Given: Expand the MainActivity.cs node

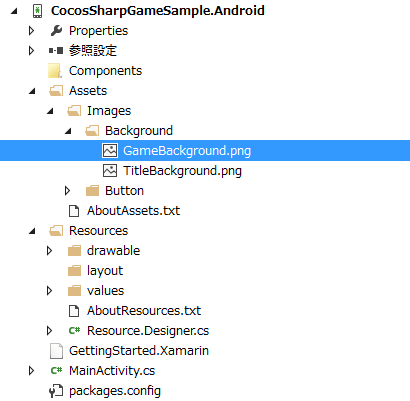Looking at the screenshot, I should [x=32, y=371].
